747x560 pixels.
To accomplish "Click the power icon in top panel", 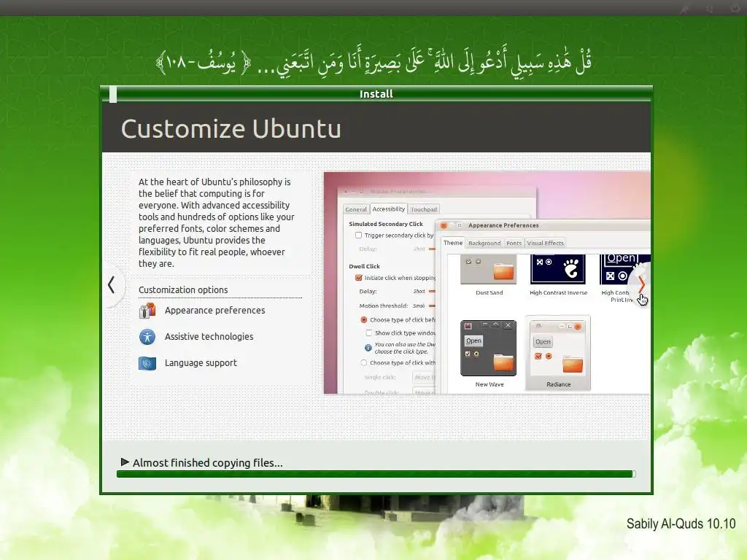I will (734, 8).
